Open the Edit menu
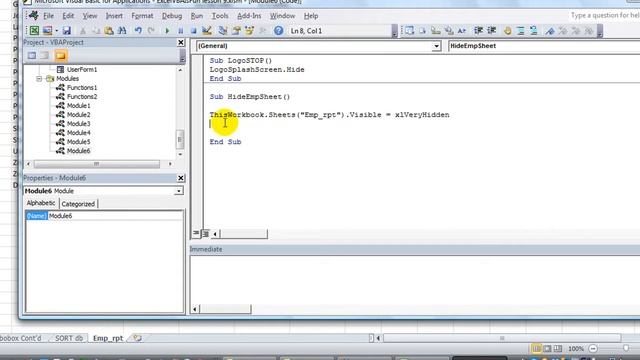 pyautogui.click(x=68, y=16)
